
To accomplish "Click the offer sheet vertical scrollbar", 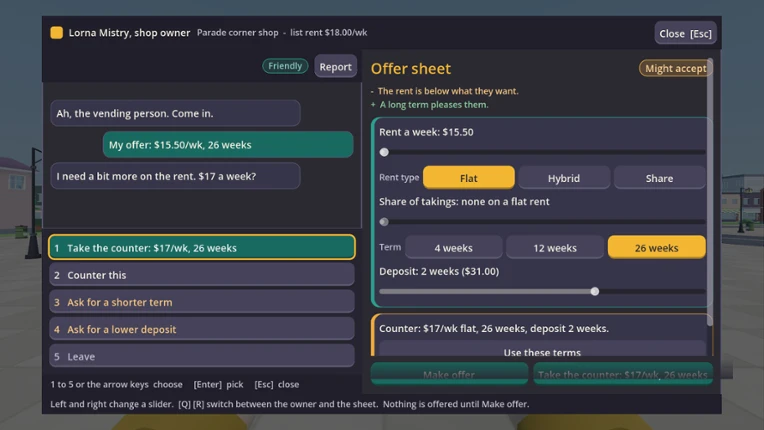I will pyautogui.click(x=710, y=191).
